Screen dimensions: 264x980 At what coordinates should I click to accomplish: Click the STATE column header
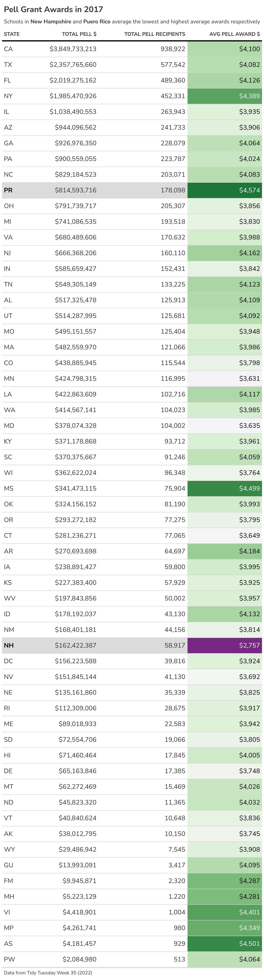click(12, 34)
